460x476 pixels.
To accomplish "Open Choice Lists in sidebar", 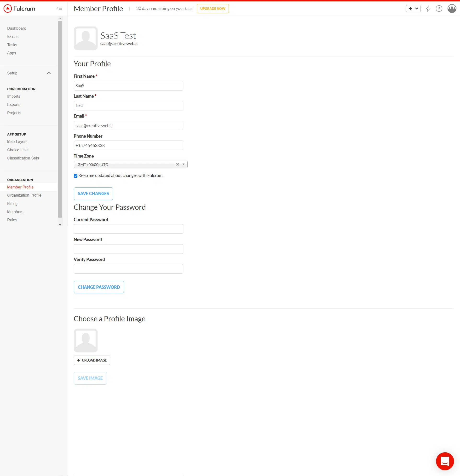I will click(18, 150).
